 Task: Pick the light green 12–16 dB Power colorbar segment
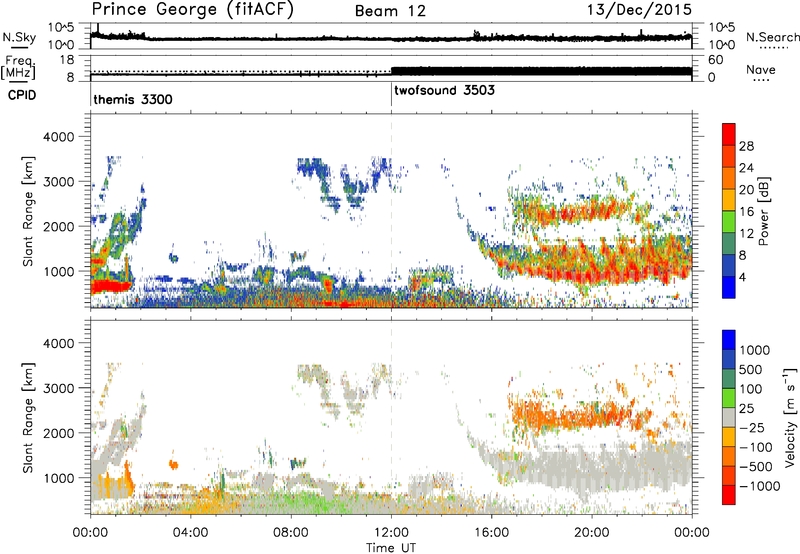point(729,222)
